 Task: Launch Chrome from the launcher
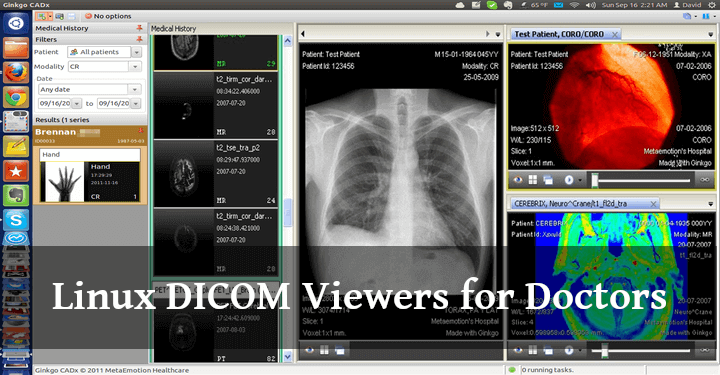click(16, 97)
